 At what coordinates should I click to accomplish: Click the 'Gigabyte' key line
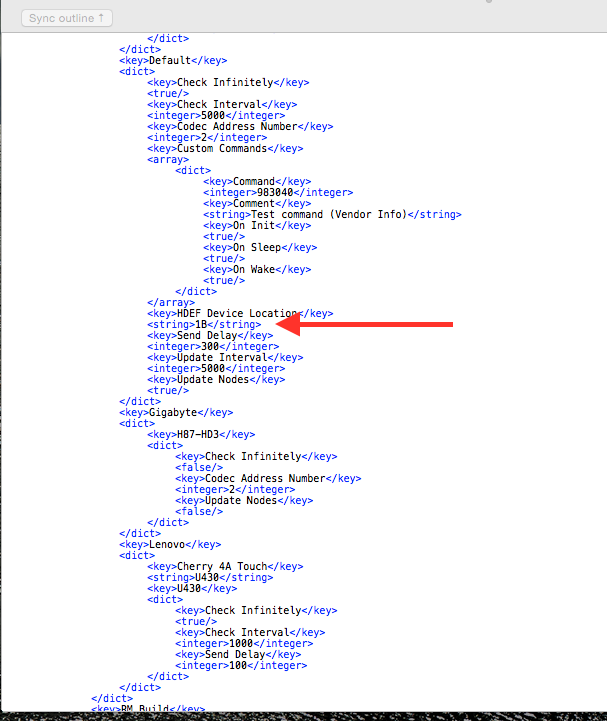tap(176, 412)
